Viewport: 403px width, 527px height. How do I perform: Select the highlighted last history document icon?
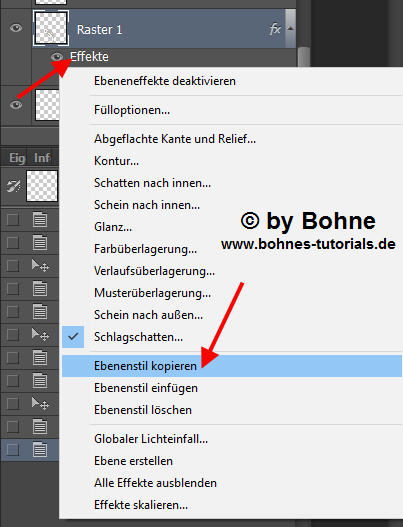pos(40,450)
